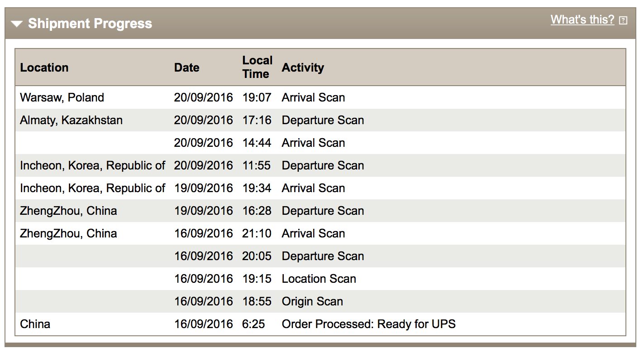The width and height of the screenshot is (644, 353).
Task: Click Order Processed: Ready for UPS text
Action: [369, 324]
